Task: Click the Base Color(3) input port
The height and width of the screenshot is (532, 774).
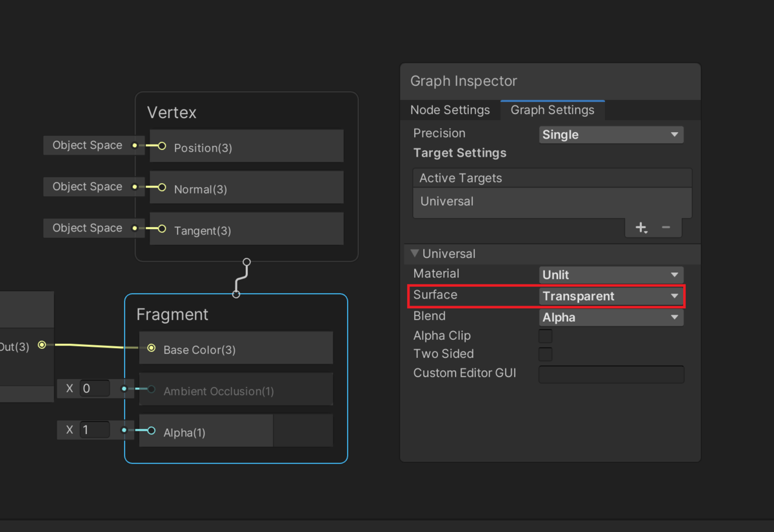Action: 152,348
